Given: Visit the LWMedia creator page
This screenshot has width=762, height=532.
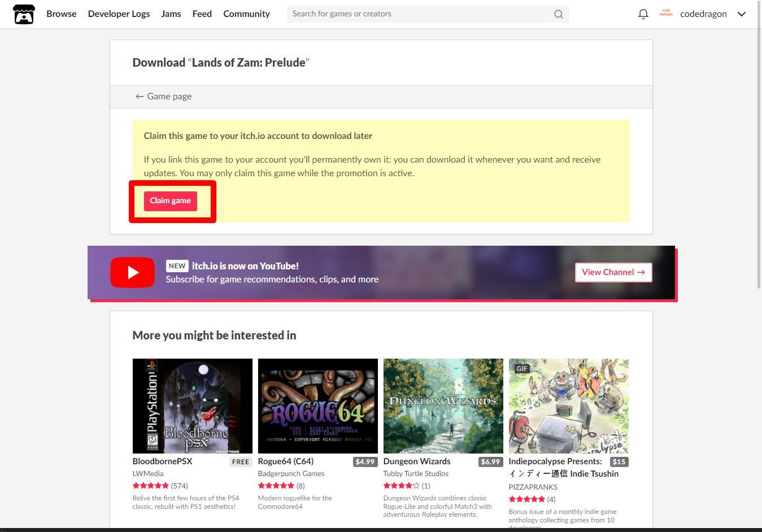Looking at the screenshot, I should (148, 474).
